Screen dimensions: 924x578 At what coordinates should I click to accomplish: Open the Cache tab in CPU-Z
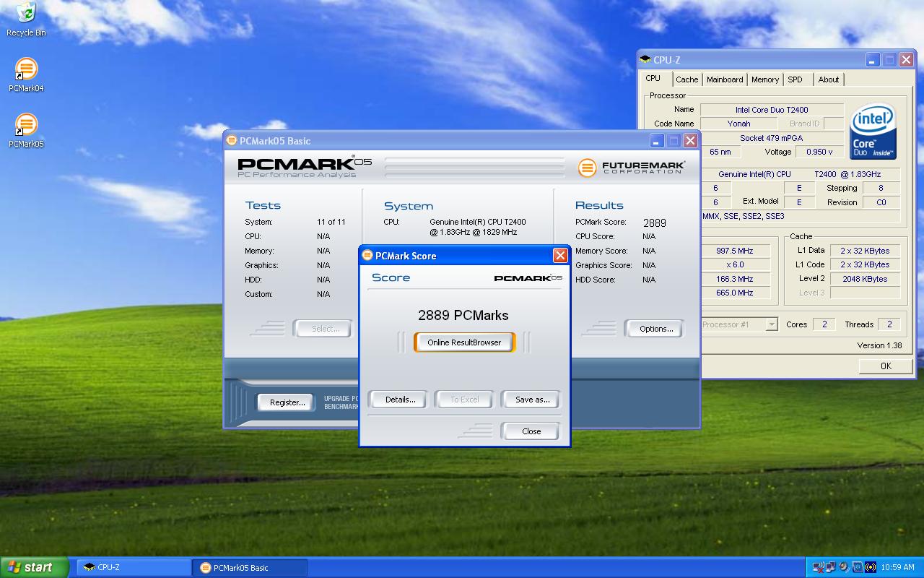click(687, 79)
